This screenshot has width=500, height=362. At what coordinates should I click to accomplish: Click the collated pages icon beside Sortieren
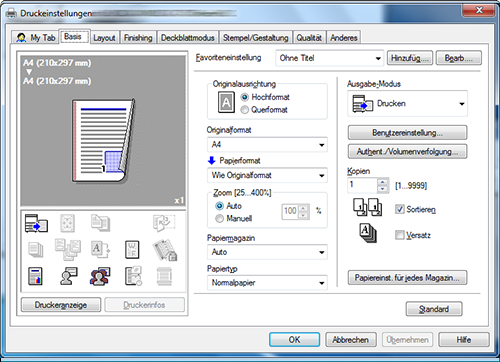(368, 207)
